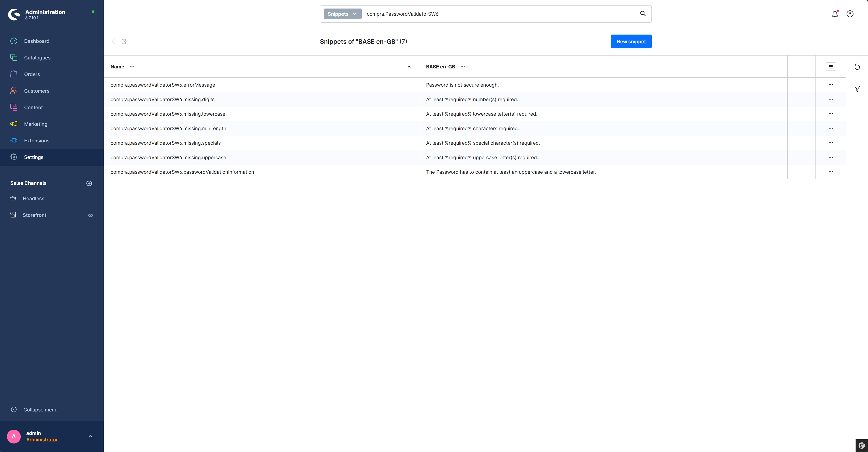Screen dimensions: 868x452
Task: Click 'At least %required% lowercase letter(s) required.' value
Action: coord(481,114)
